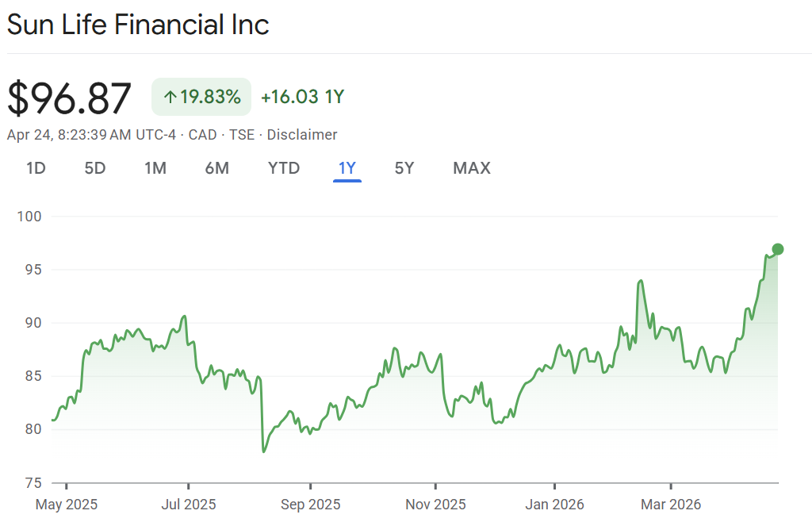This screenshot has width=812, height=526.
Task: Switch chart to the 5Y range
Action: 404,168
